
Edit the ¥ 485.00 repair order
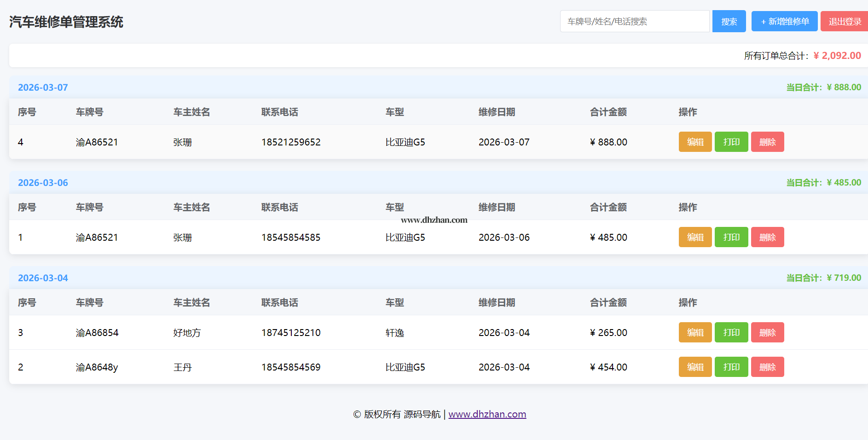(x=695, y=237)
